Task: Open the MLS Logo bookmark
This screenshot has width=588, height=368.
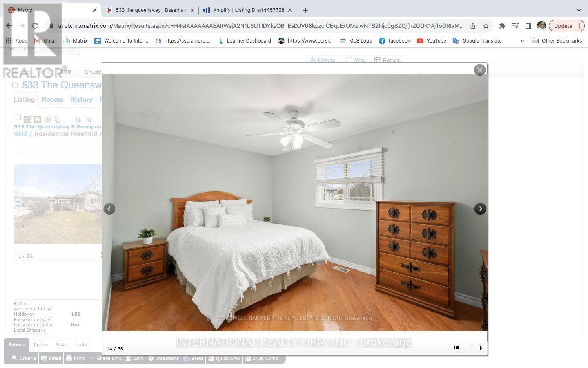Action: click(x=356, y=41)
